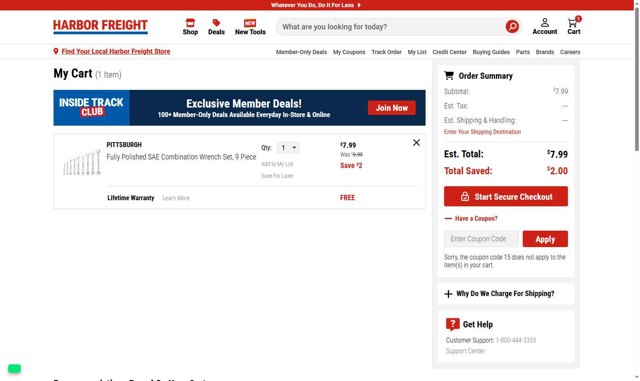Click the green chat widget icon

coord(14,369)
